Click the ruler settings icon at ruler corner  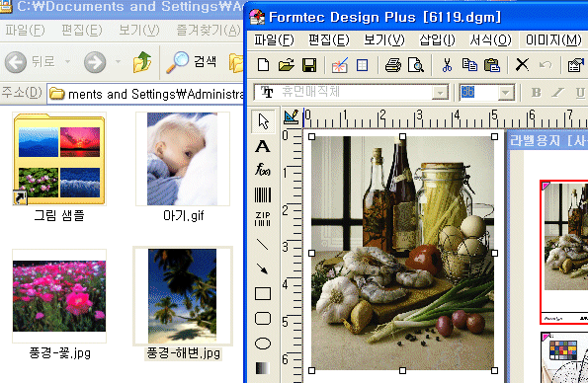click(x=292, y=116)
